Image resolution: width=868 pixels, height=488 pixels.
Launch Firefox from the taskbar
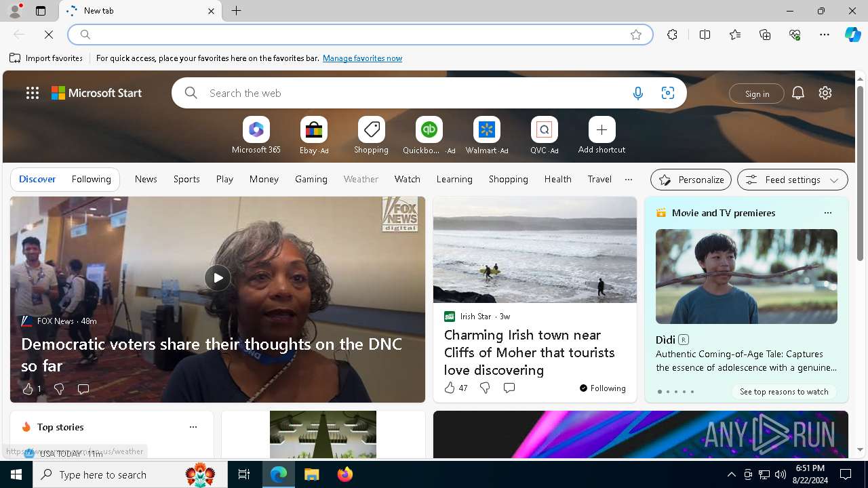(345, 474)
